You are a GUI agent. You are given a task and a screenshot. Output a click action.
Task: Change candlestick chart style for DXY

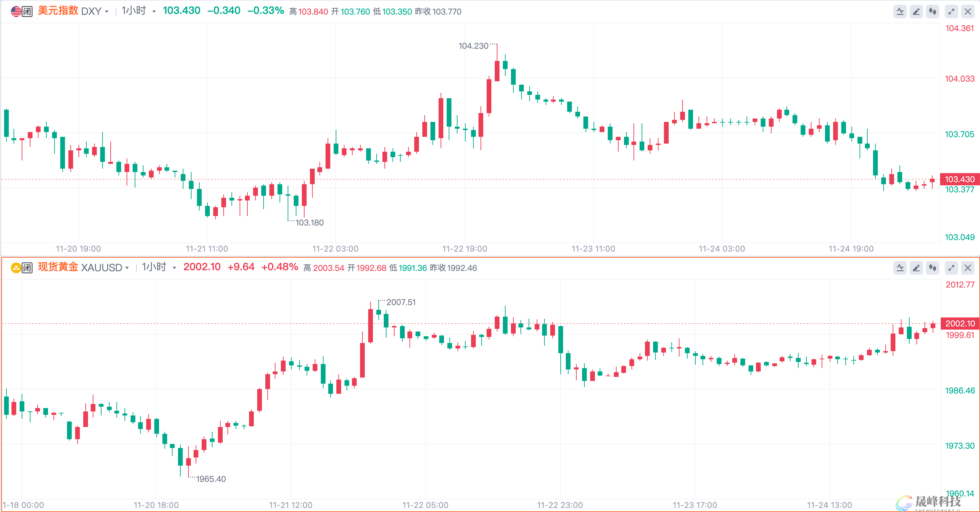[932, 12]
